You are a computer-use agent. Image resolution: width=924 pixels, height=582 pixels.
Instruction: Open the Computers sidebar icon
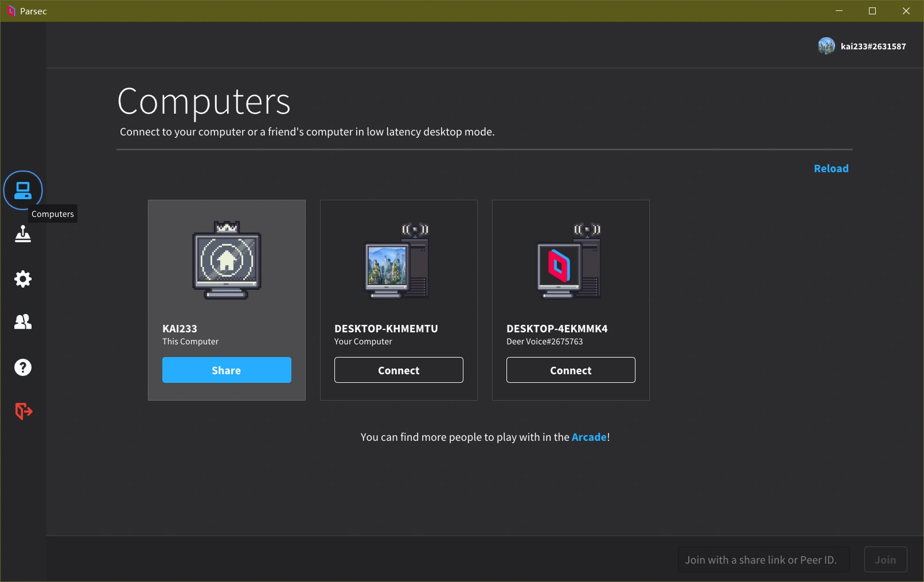[23, 190]
